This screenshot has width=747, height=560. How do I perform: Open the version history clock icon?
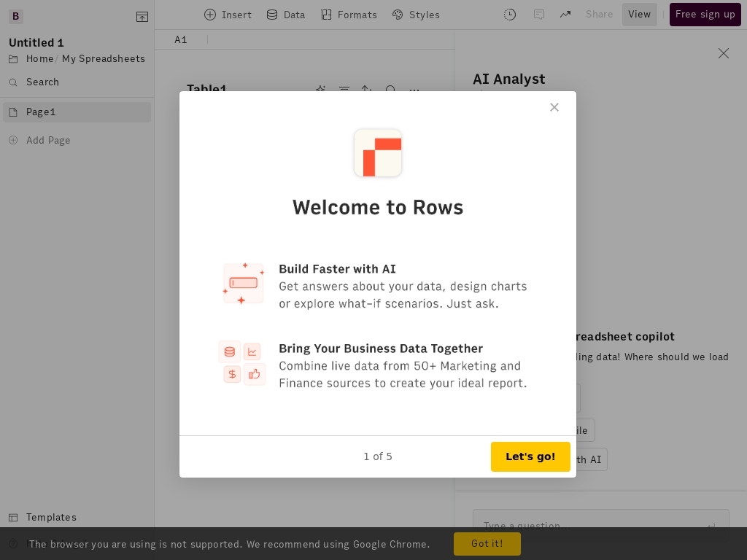(510, 15)
